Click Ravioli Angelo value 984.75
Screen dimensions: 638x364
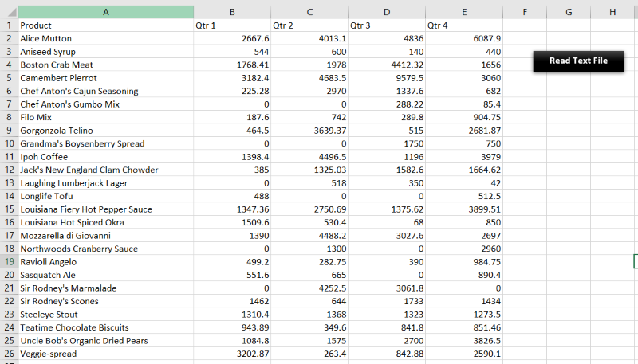pos(464,261)
